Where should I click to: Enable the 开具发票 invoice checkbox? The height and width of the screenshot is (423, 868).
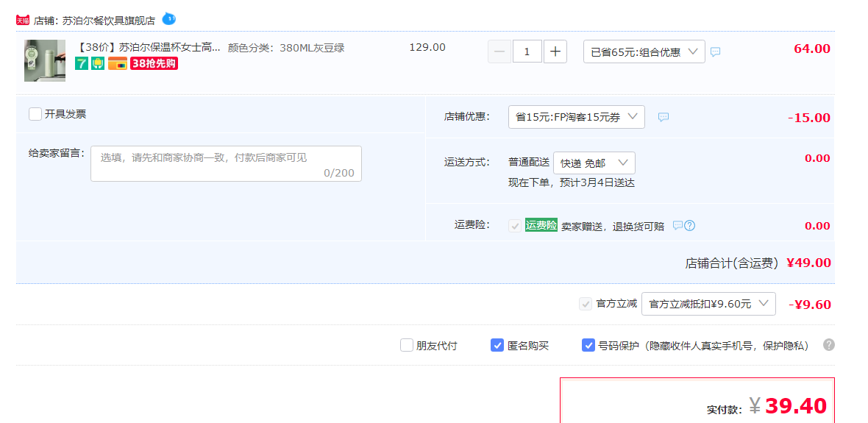pyautogui.click(x=35, y=114)
